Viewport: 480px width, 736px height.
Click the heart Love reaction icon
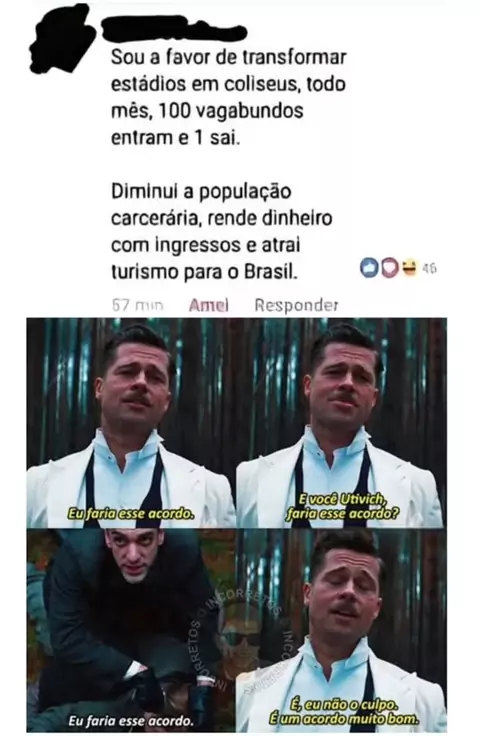pos(389,268)
